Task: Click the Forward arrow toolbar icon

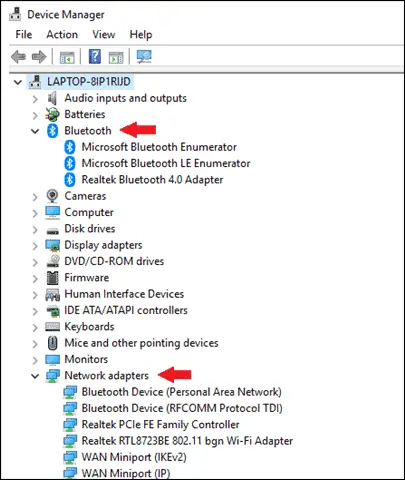Action: tap(39, 57)
